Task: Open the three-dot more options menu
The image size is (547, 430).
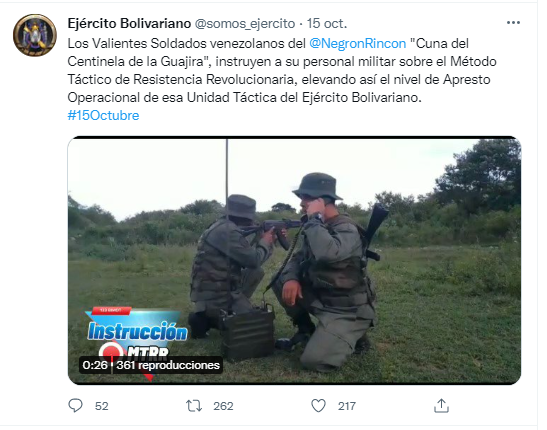Action: pos(513,23)
